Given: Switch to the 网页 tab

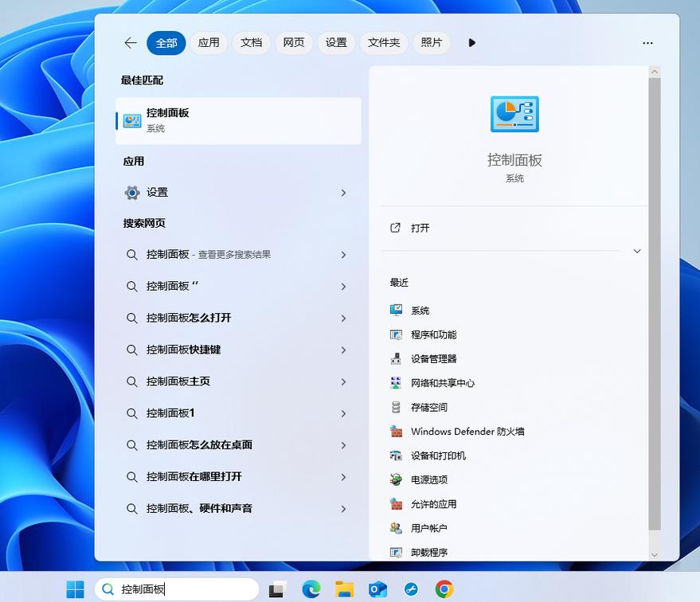Looking at the screenshot, I should pyautogui.click(x=293, y=43).
